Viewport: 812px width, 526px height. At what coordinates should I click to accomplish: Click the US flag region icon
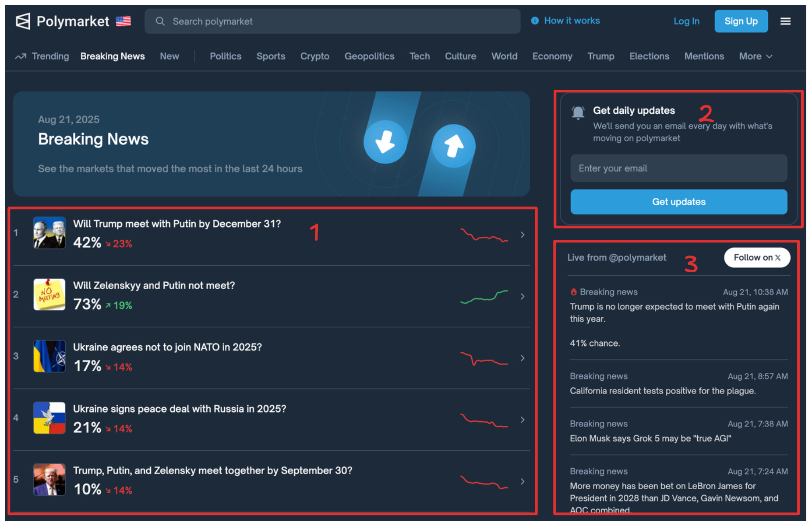tap(124, 21)
